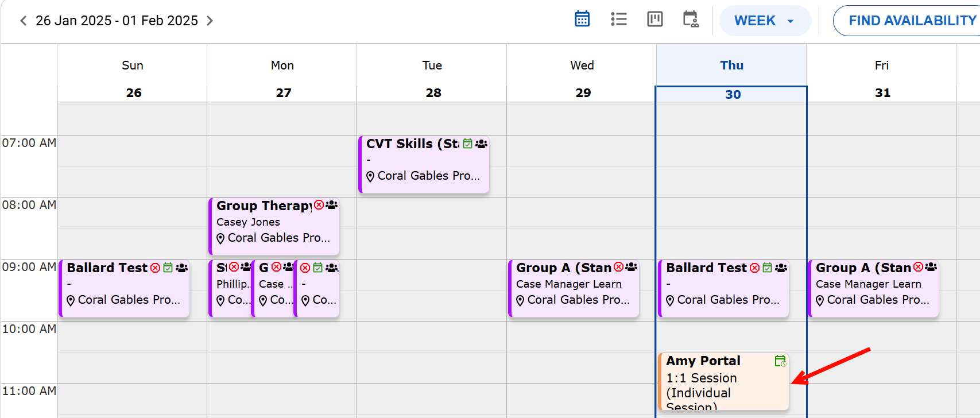Switch to the calendar grid view icon
The height and width of the screenshot is (418, 980).
tap(582, 19)
